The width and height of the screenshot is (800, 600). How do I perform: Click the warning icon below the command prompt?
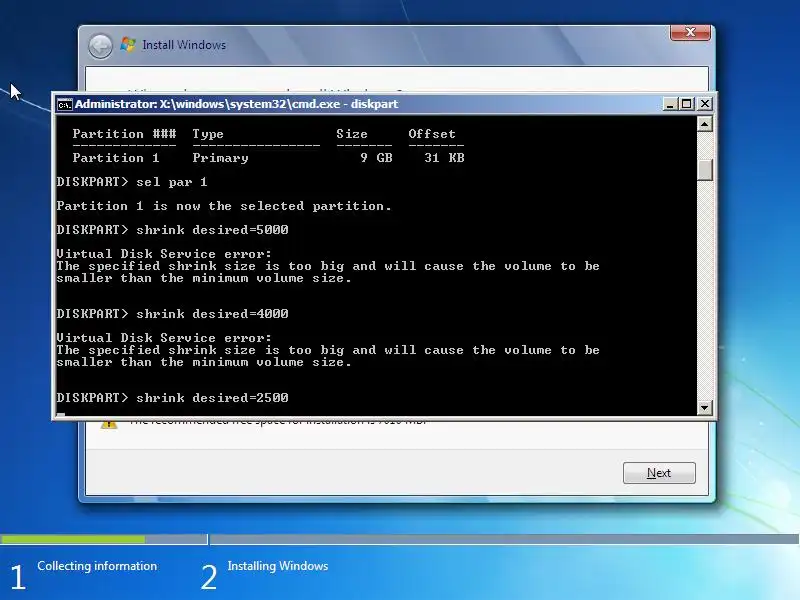(x=109, y=423)
